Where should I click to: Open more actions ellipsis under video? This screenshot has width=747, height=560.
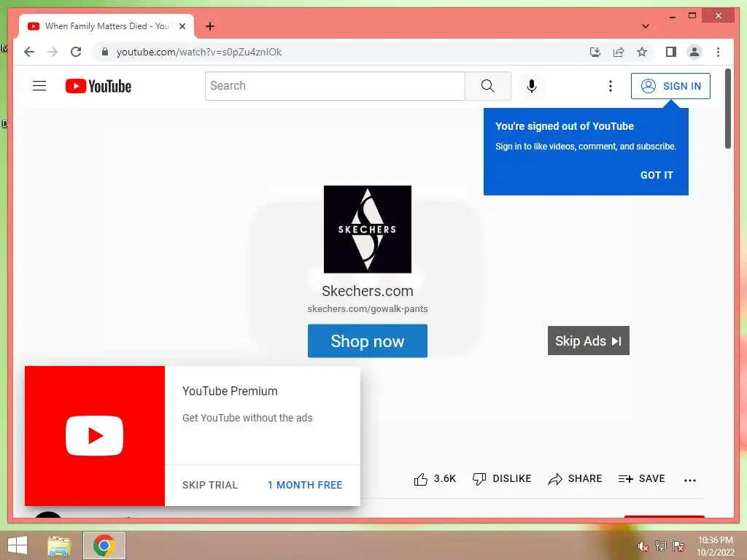[690, 480]
